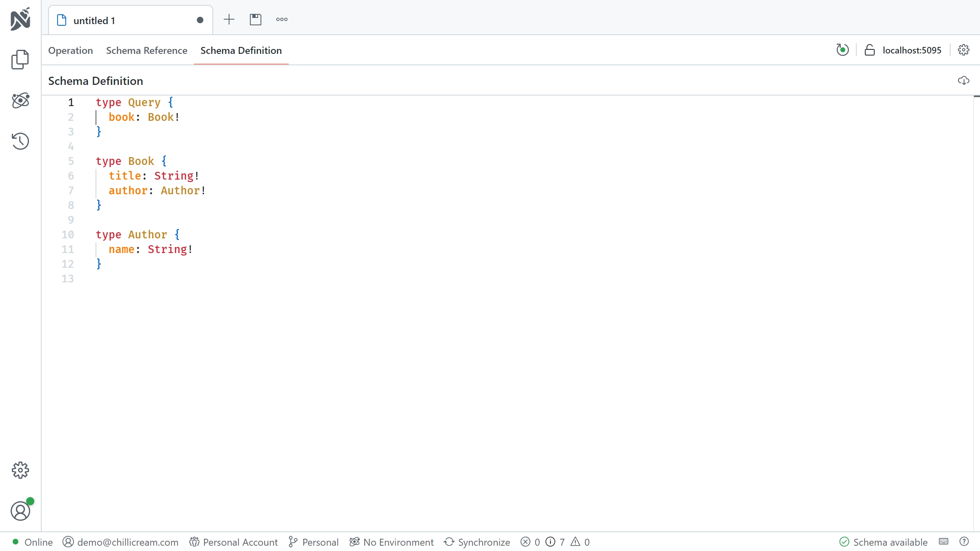
Task: Click the 'book: Book!' field line
Action: pos(144,117)
